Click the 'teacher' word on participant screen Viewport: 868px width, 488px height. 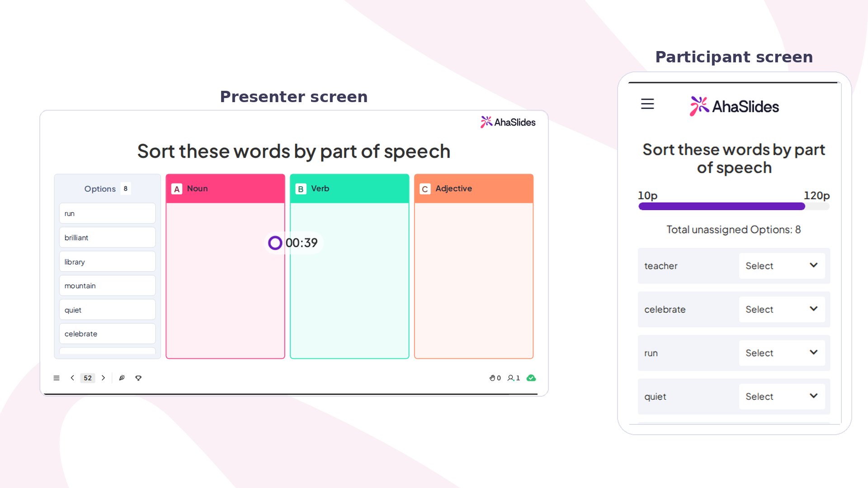pos(660,266)
